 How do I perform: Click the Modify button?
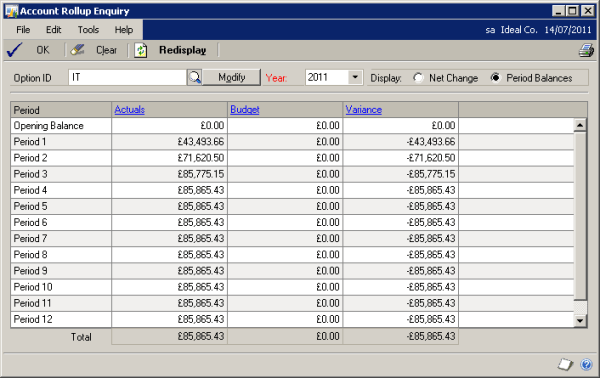pyautogui.click(x=232, y=77)
